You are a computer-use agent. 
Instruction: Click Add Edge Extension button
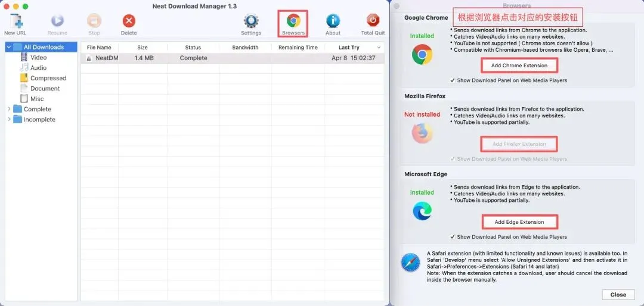coord(519,222)
